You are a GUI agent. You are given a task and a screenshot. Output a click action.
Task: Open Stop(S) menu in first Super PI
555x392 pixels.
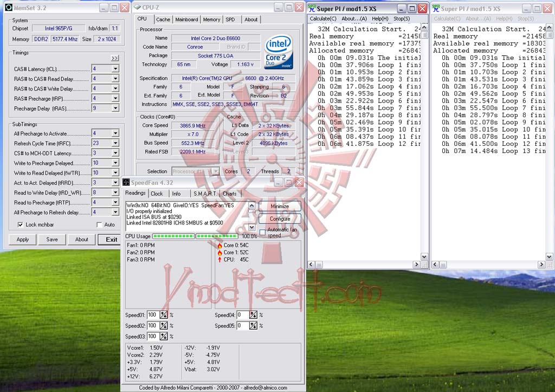[x=402, y=19]
